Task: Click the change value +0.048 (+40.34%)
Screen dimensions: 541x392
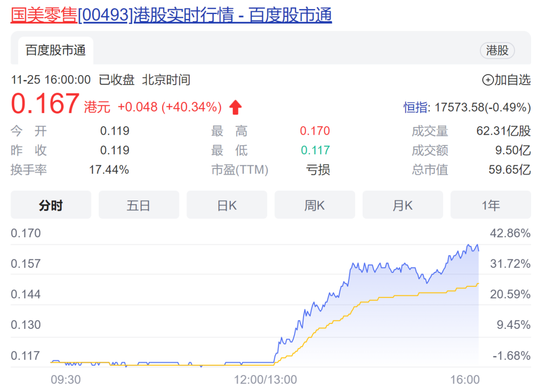Action: coord(169,107)
